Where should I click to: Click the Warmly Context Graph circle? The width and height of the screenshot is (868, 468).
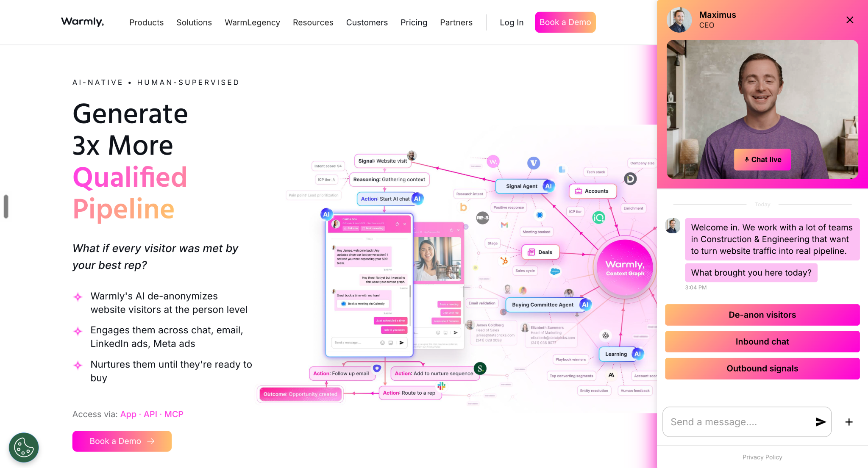(x=625, y=268)
